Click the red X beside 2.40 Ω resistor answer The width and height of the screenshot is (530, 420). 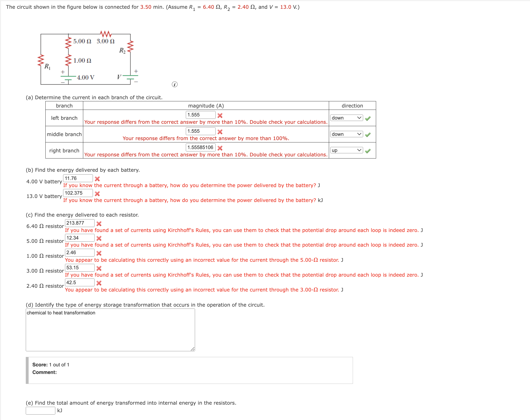click(x=99, y=283)
